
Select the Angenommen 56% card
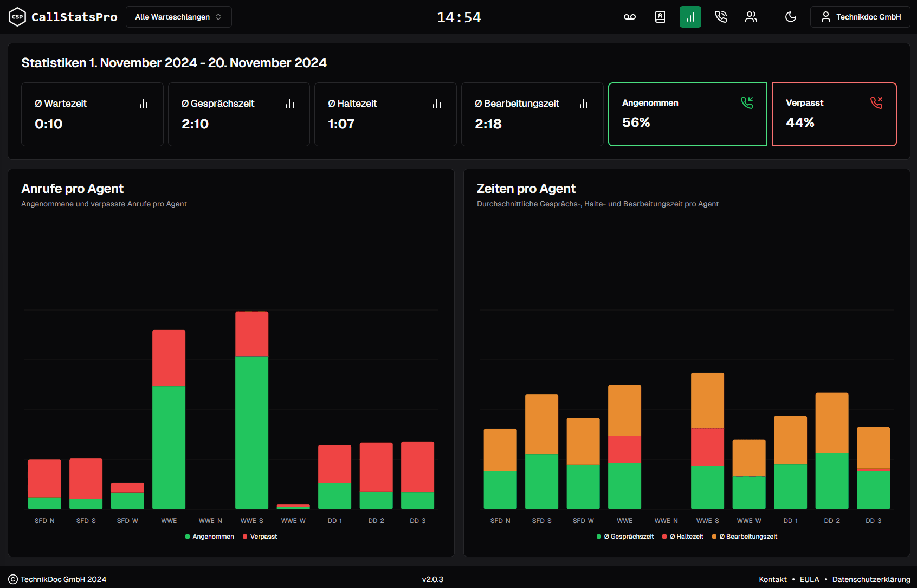(x=687, y=114)
